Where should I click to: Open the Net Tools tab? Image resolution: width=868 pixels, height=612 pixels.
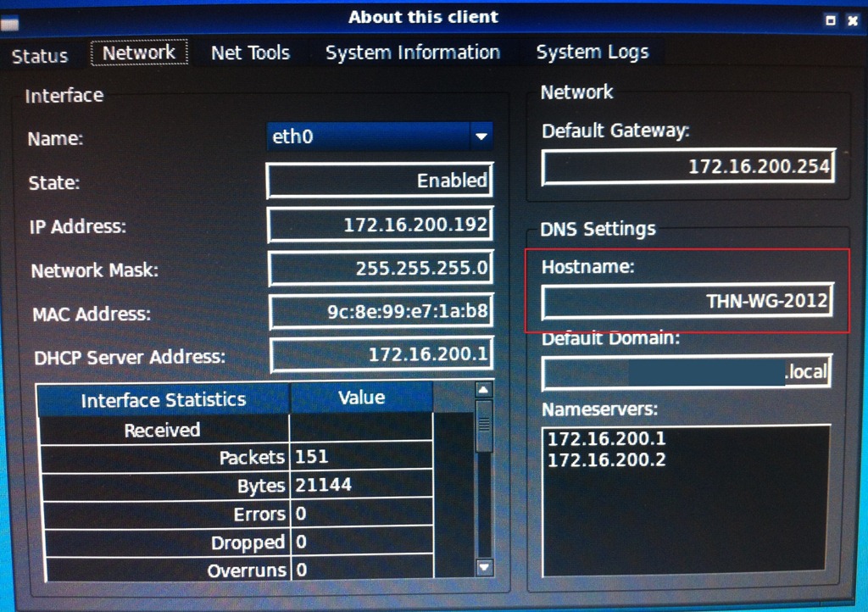point(250,53)
